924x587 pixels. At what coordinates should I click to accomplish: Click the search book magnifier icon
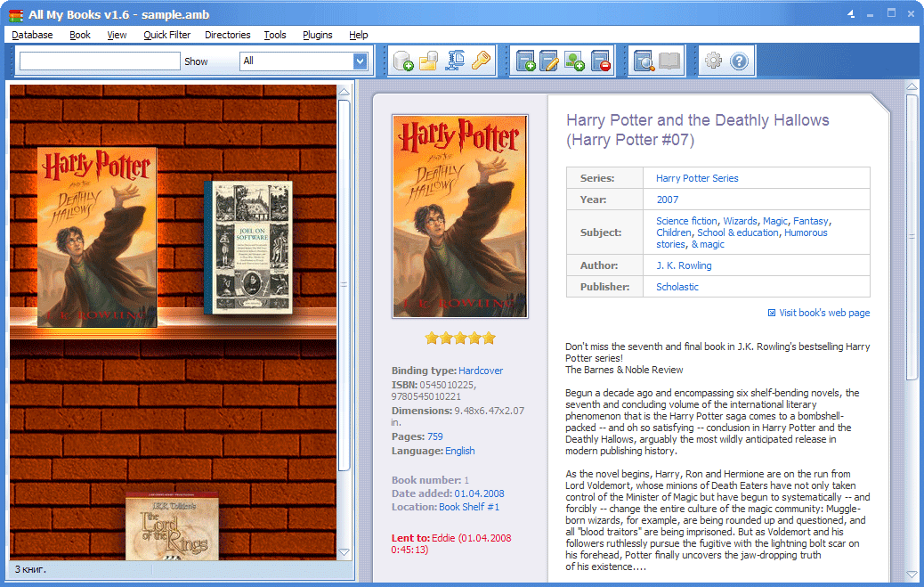(x=644, y=61)
